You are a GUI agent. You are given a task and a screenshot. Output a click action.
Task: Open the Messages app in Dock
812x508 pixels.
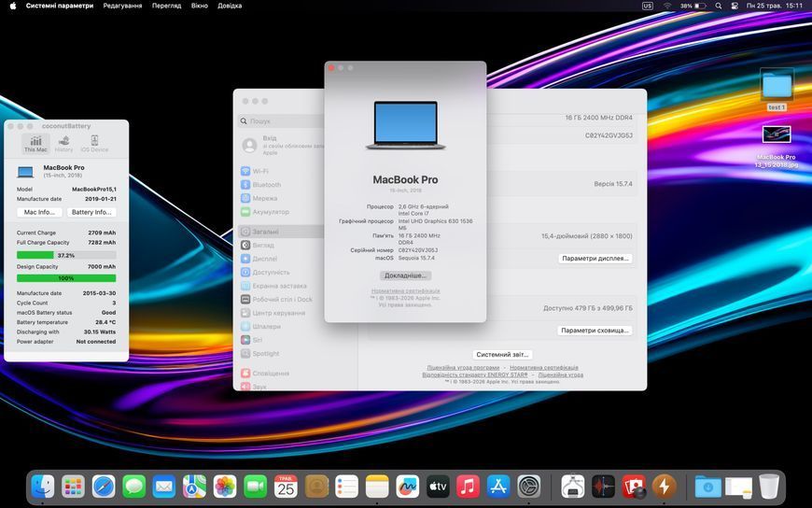click(134, 487)
